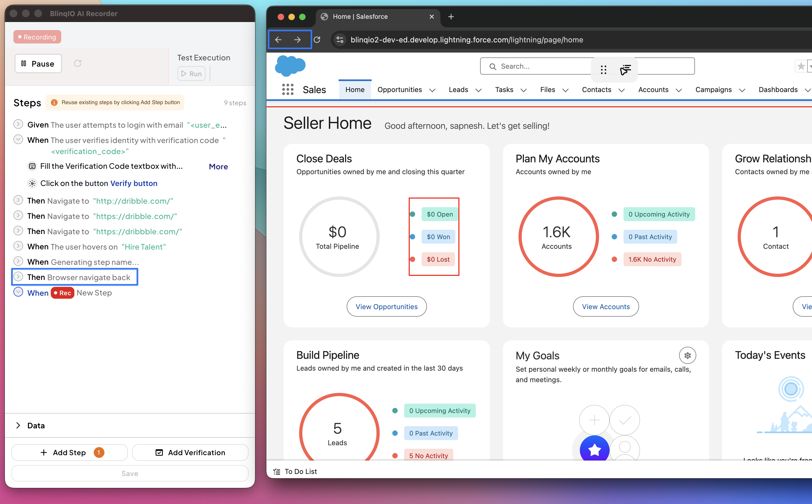The height and width of the screenshot is (504, 812).
Task: Click the View Opportunities button
Action: (386, 306)
